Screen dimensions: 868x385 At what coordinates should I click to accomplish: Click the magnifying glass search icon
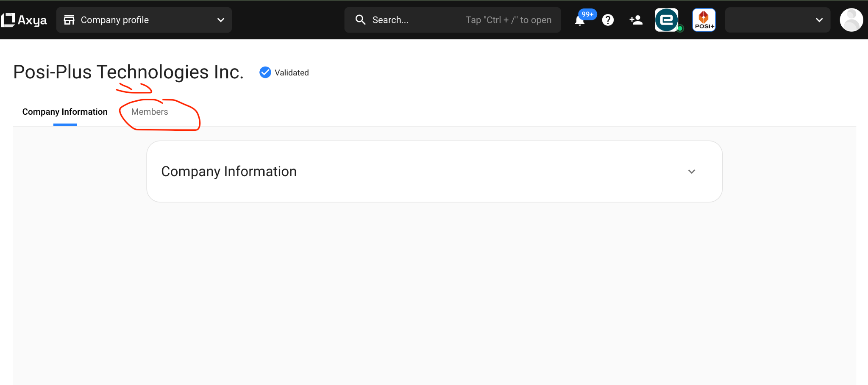click(x=360, y=20)
